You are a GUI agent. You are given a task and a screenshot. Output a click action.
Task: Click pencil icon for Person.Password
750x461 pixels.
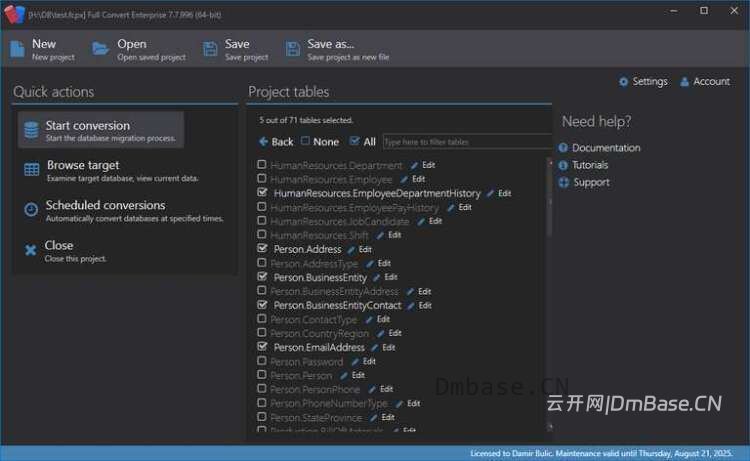(355, 362)
